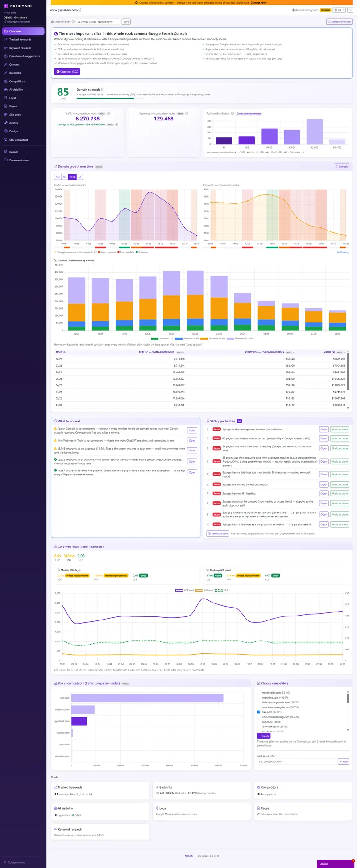
Task: Click the info icon next to Target market
Action: [73, 21]
